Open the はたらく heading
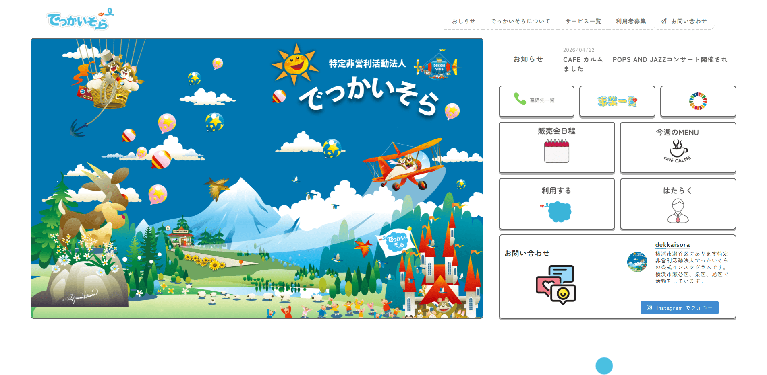767x375 pixels. (677, 190)
